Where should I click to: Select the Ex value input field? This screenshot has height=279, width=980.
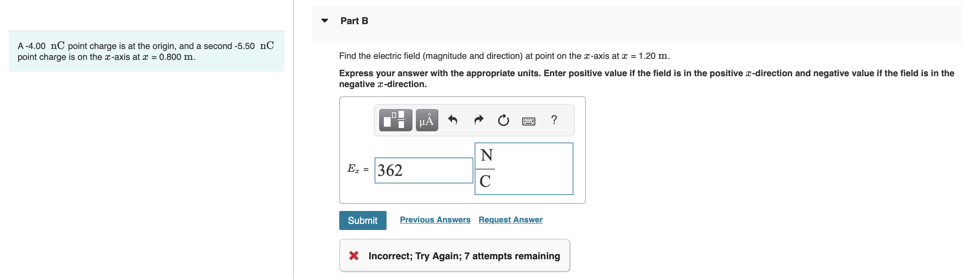click(423, 170)
